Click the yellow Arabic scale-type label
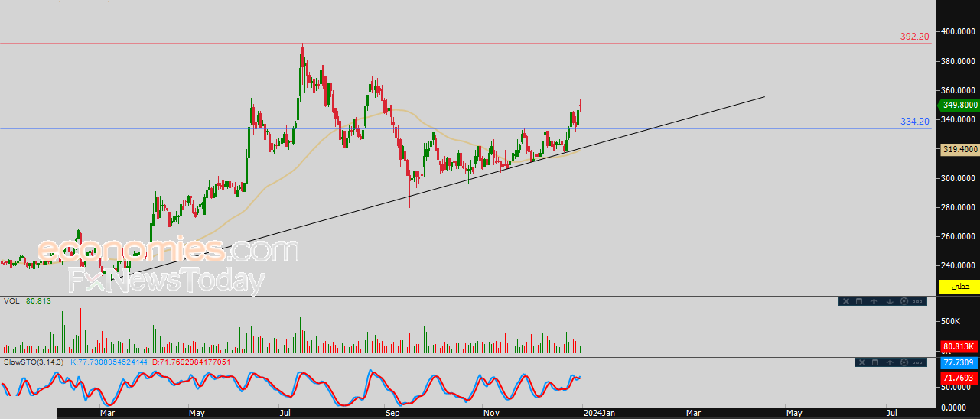The image size is (980, 419). [959, 286]
